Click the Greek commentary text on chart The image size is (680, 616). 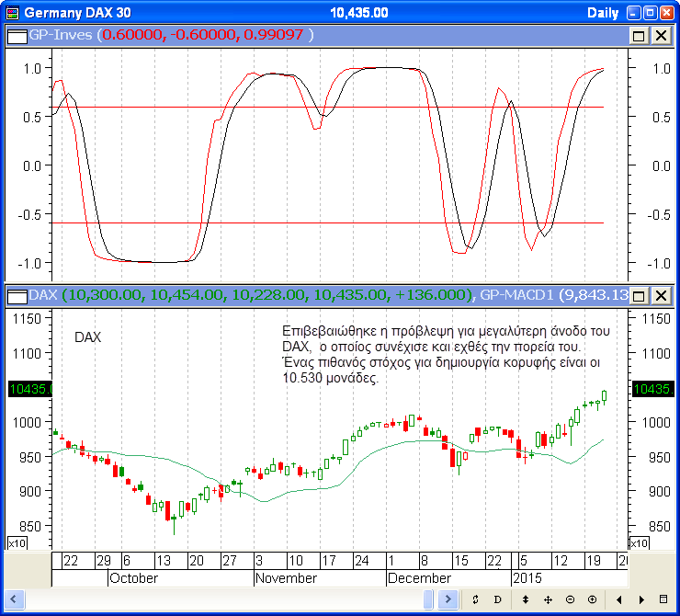pyautogui.click(x=446, y=354)
